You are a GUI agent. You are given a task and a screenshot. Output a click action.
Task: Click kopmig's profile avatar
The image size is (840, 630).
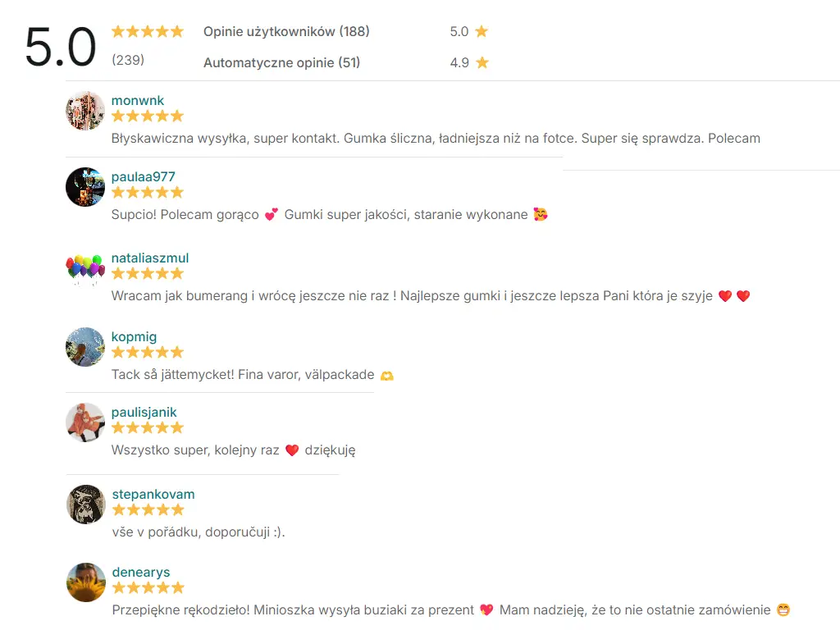coord(85,347)
